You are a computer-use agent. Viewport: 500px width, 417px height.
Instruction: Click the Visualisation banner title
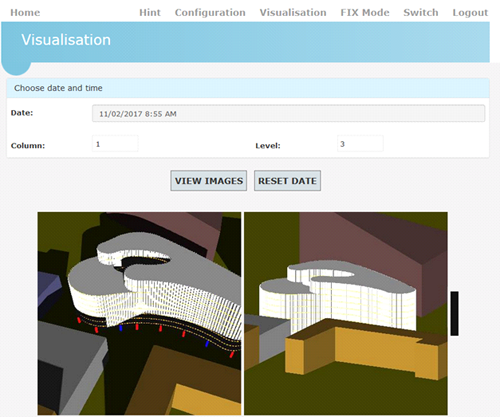(x=66, y=40)
